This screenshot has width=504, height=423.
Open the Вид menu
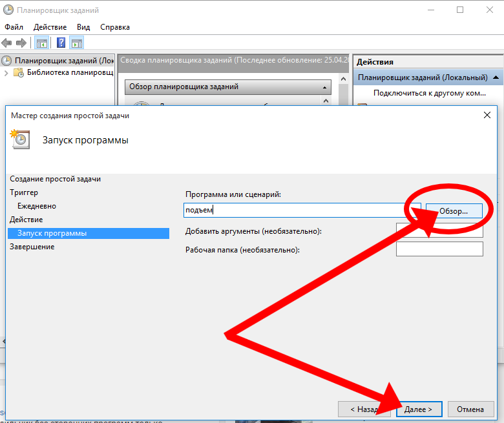click(x=83, y=27)
